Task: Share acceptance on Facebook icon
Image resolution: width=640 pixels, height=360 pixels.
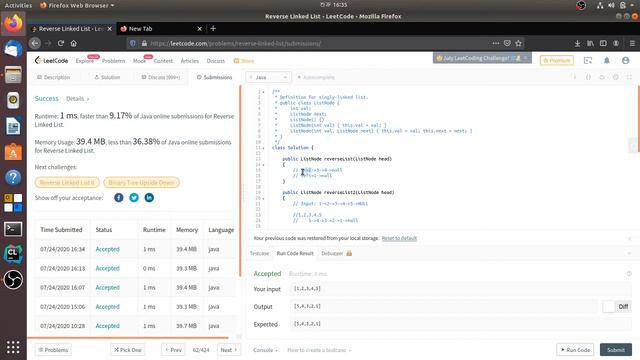Action: [119, 198]
